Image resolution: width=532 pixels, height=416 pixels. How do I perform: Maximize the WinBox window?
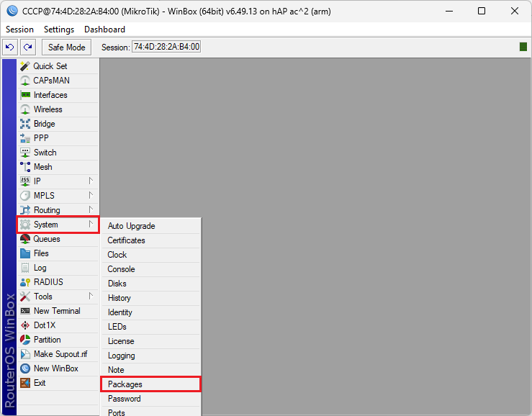point(482,12)
